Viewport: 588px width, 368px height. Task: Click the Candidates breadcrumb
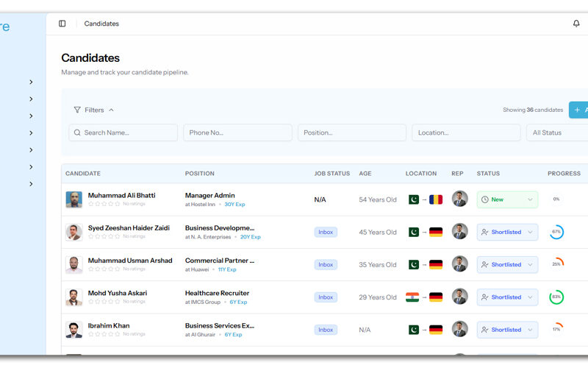tap(101, 24)
